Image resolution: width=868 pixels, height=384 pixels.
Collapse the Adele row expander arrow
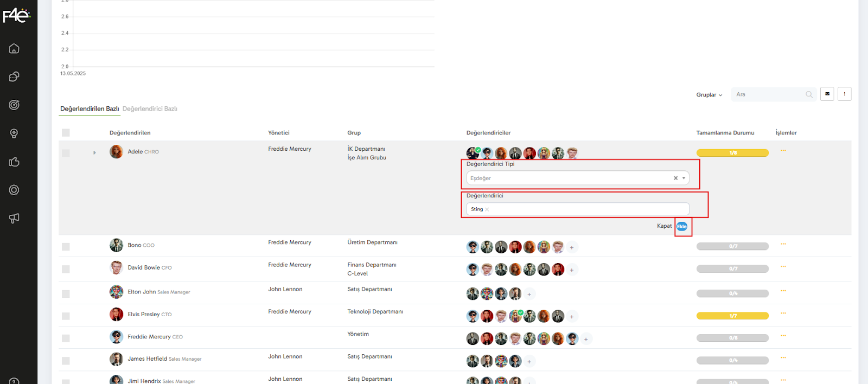[94, 152]
